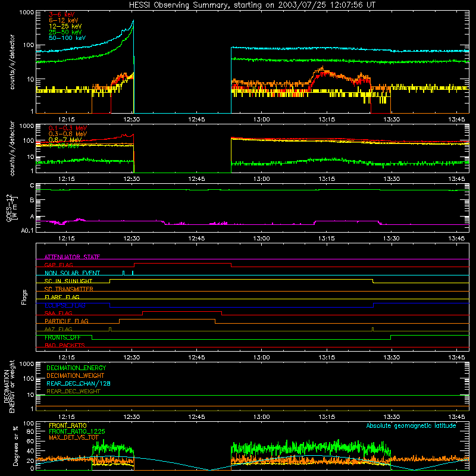Click the 12:30 tick label under MeV panel
476x476 pixels.
coord(131,179)
